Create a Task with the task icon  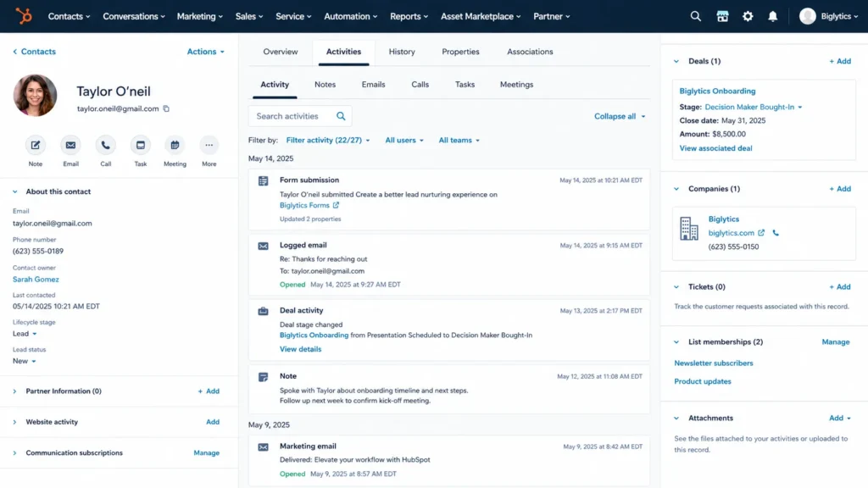pos(141,145)
